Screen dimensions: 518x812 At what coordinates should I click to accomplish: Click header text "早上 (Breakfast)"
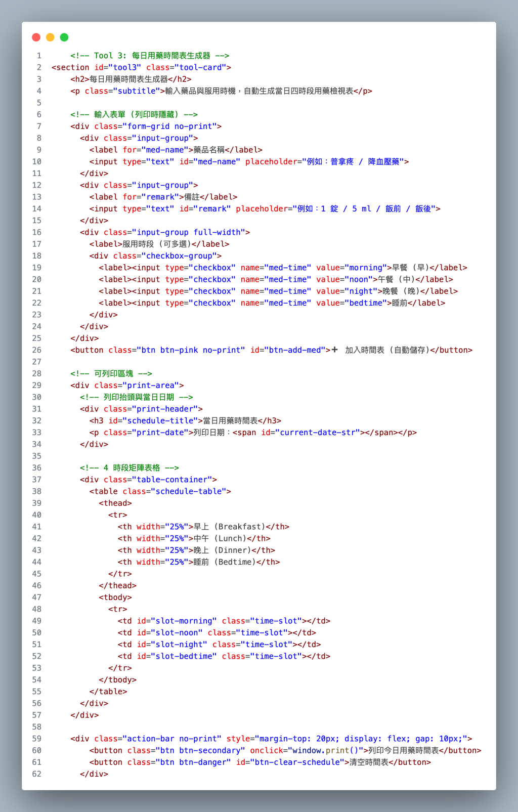[230, 527]
